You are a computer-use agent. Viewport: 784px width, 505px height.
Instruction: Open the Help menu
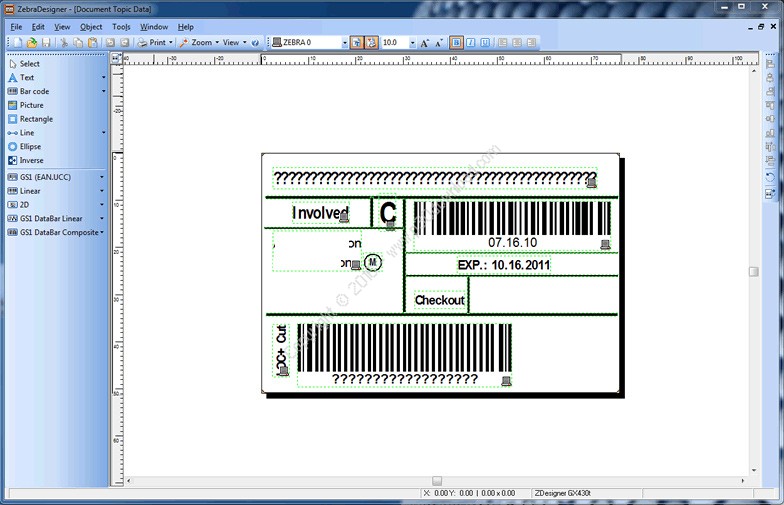tap(186, 27)
